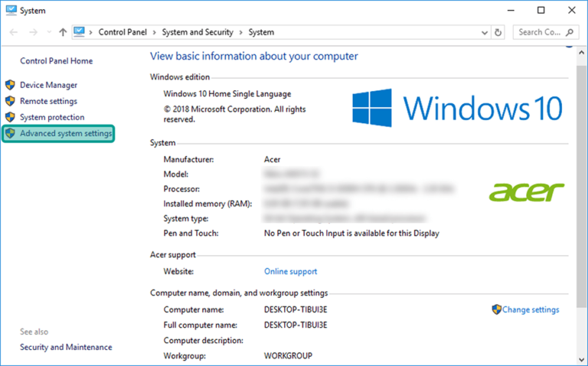Viewport: 588px width, 366px height.
Task: Click the green Acer logo
Action: click(527, 192)
